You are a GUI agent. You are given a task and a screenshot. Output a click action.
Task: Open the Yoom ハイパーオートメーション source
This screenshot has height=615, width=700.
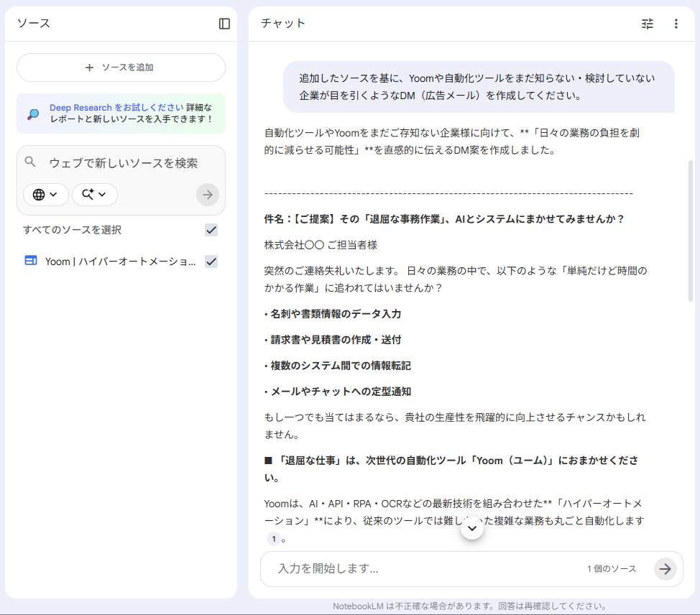click(120, 262)
